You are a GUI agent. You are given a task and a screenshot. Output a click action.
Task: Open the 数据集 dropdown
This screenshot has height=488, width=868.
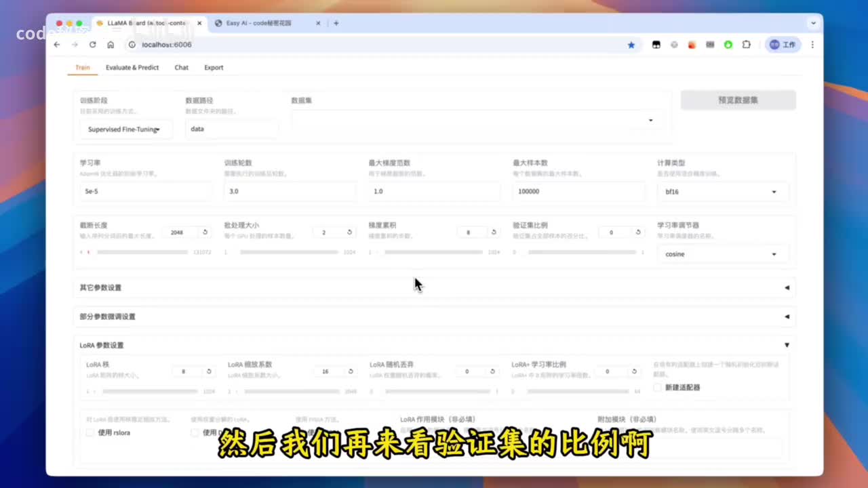[477, 120]
